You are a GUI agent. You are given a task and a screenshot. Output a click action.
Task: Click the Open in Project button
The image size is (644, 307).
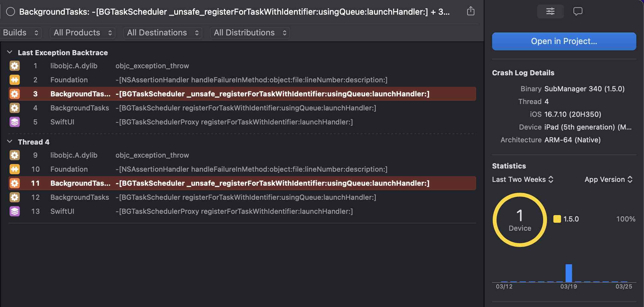(564, 41)
